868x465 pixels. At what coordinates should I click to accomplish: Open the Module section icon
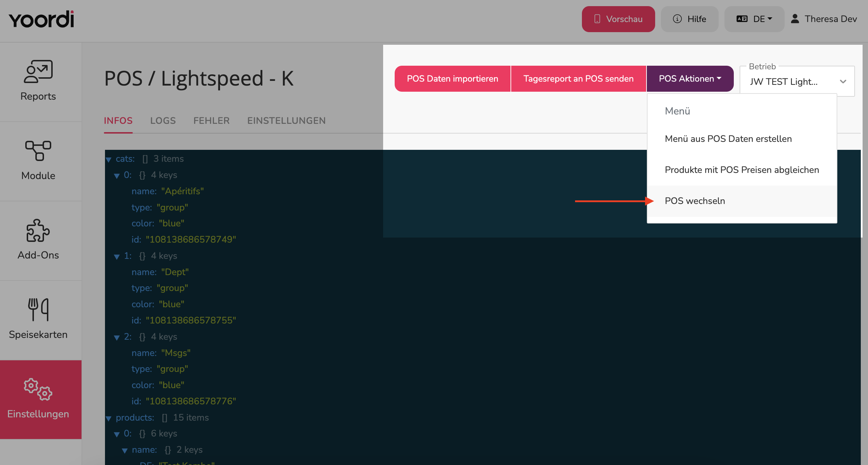tap(38, 151)
